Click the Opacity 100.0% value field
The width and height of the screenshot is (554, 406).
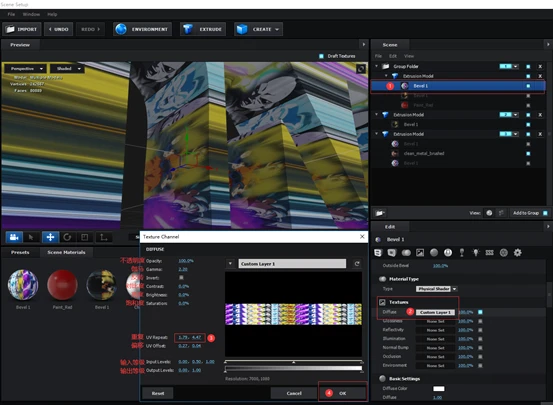click(186, 261)
